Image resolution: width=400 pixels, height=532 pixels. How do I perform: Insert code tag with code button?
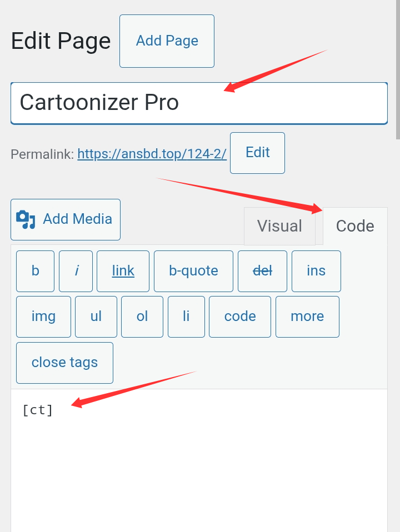pos(240,317)
